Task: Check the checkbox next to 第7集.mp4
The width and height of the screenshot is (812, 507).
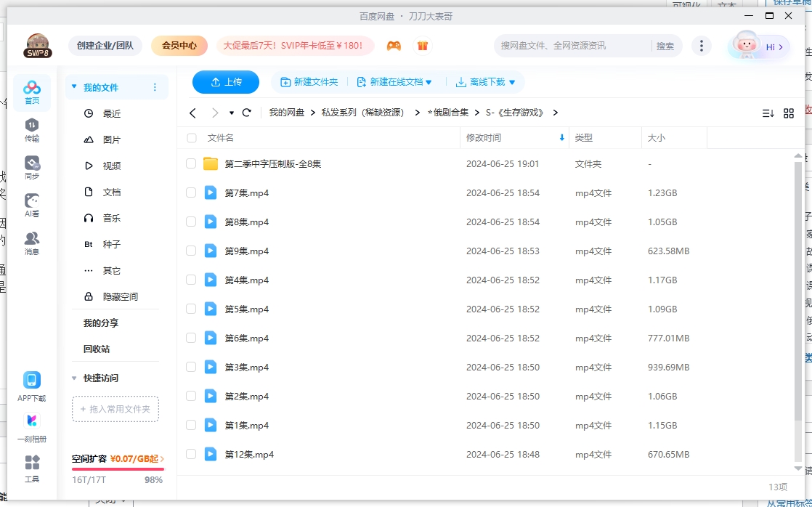Action: point(191,192)
